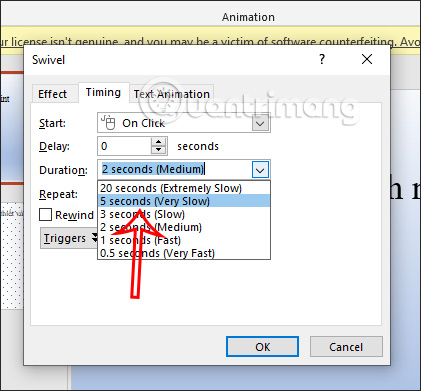Viewport: 421px width, 391px height.
Task: Click the Duration combo box text field
Action: click(x=175, y=169)
